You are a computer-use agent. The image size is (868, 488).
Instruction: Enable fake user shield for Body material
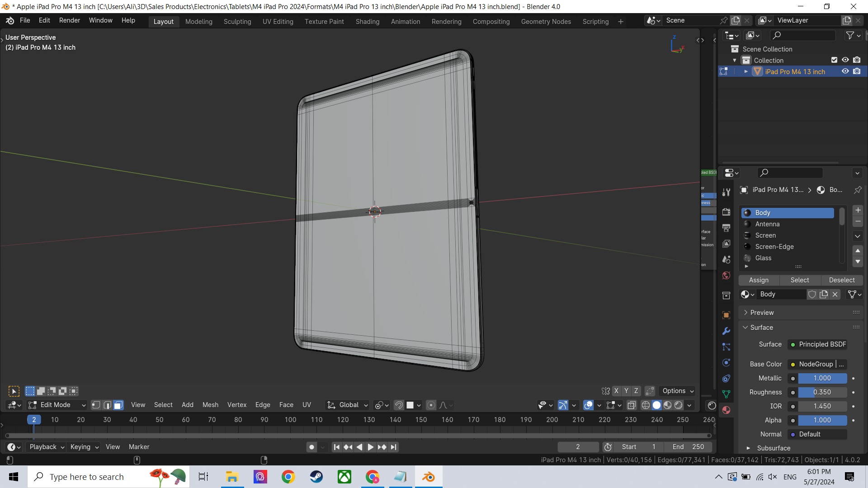tap(812, 294)
